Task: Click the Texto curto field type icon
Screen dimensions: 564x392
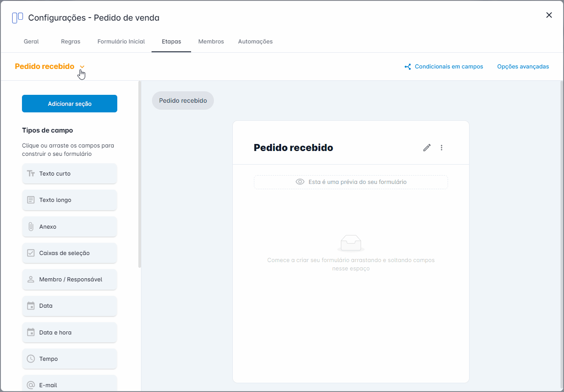Action: click(x=31, y=173)
